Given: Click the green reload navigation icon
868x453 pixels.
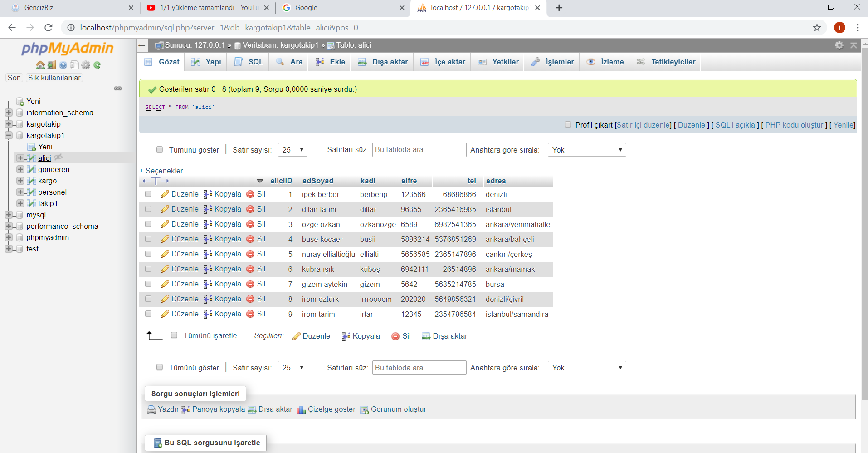Looking at the screenshot, I should (x=97, y=65).
